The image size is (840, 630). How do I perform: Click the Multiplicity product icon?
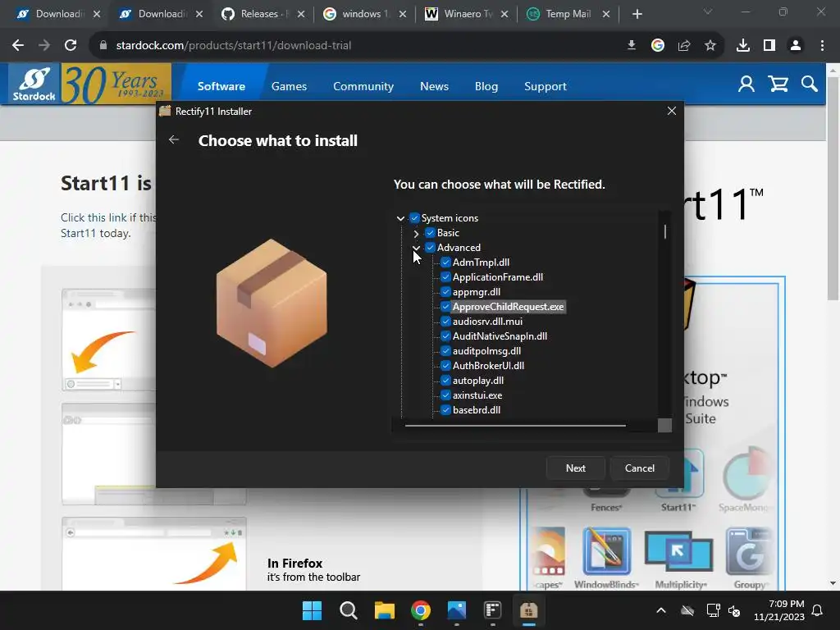click(x=678, y=552)
